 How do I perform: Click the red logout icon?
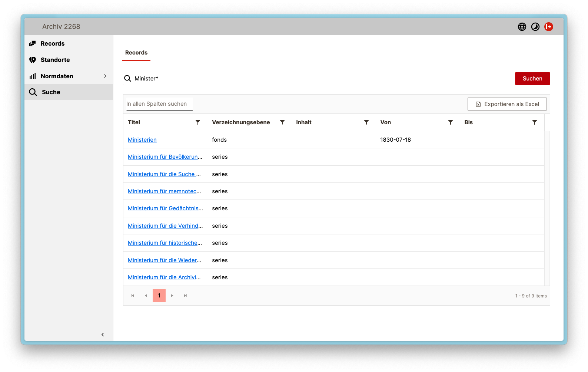pyautogui.click(x=548, y=27)
